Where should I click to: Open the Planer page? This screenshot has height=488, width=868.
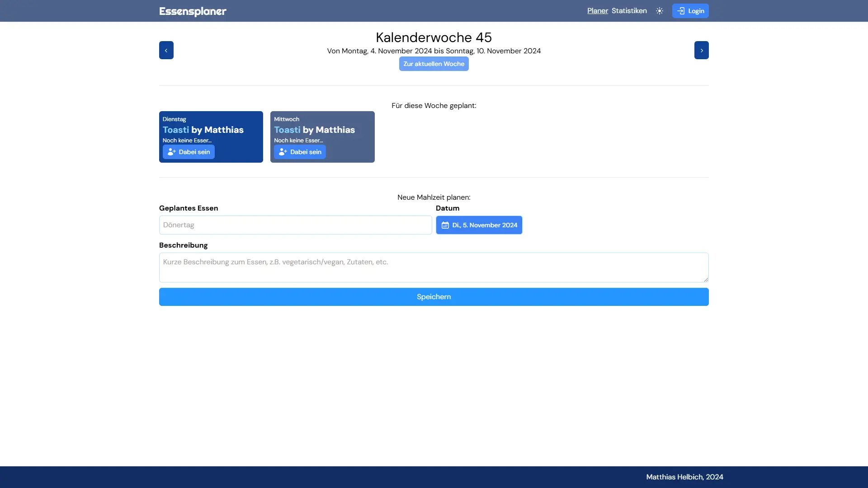pyautogui.click(x=597, y=11)
